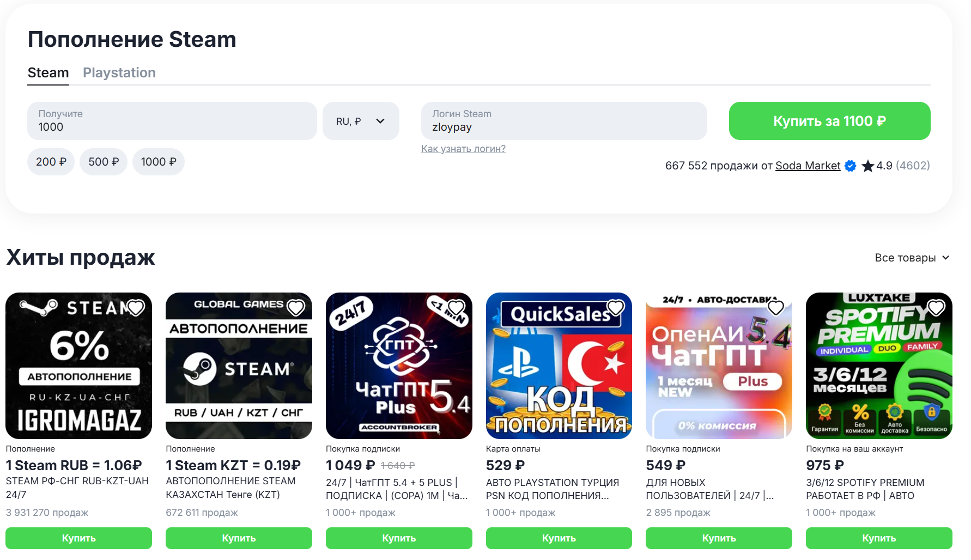The width and height of the screenshot is (971, 560).
Task: Favorite the IGROMAGAZ Steam 6% product
Action: 136,308
